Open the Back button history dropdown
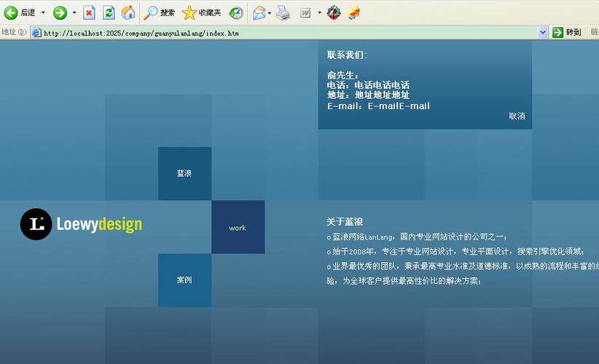The image size is (599, 364). pos(43,13)
